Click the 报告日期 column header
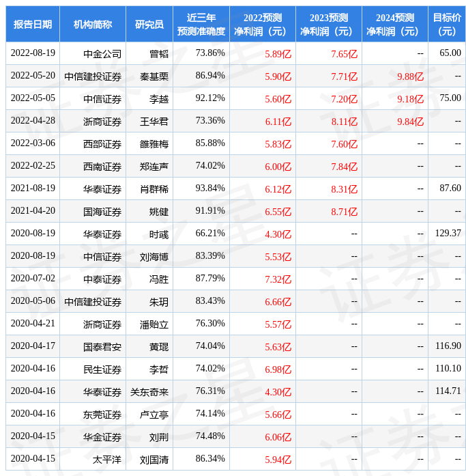 point(33,24)
